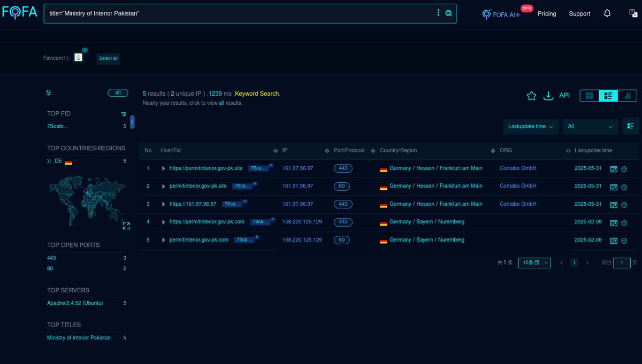The height and width of the screenshot is (364, 642).
Task: Click the FOFA logo
Action: pyautogui.click(x=19, y=13)
